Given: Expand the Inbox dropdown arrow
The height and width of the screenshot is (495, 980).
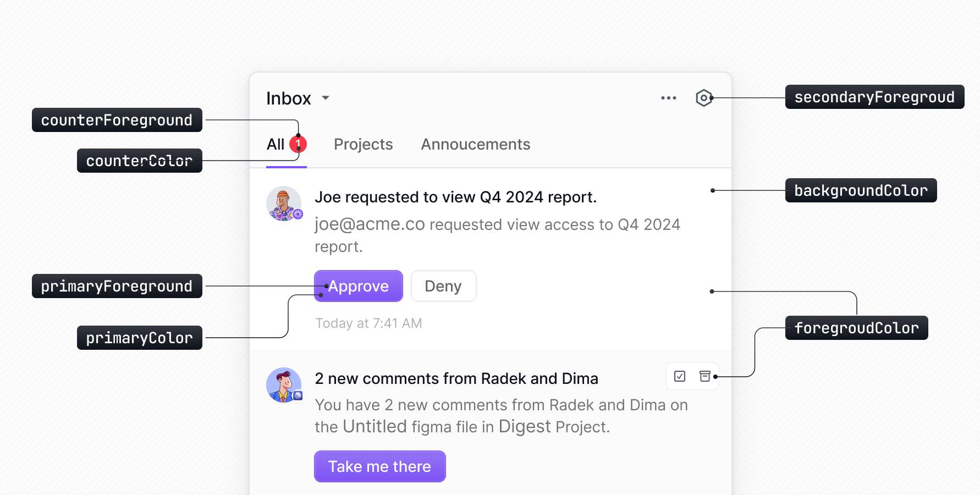Looking at the screenshot, I should coord(326,98).
